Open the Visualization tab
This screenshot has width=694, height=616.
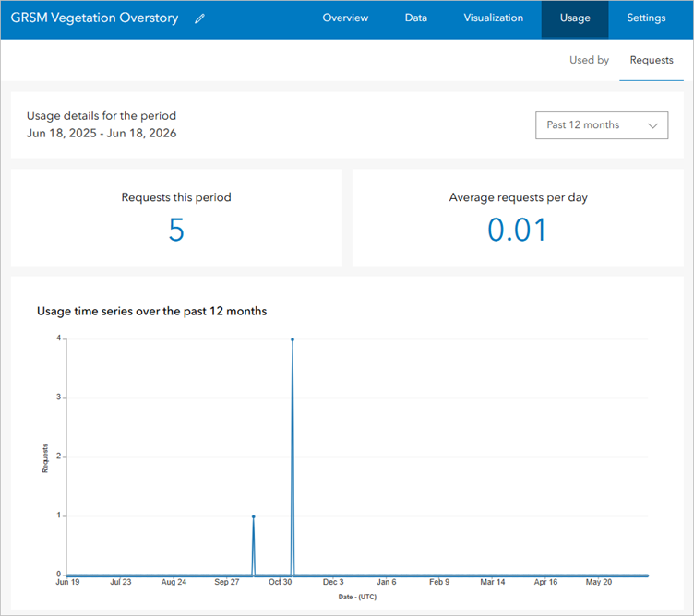pyautogui.click(x=494, y=18)
